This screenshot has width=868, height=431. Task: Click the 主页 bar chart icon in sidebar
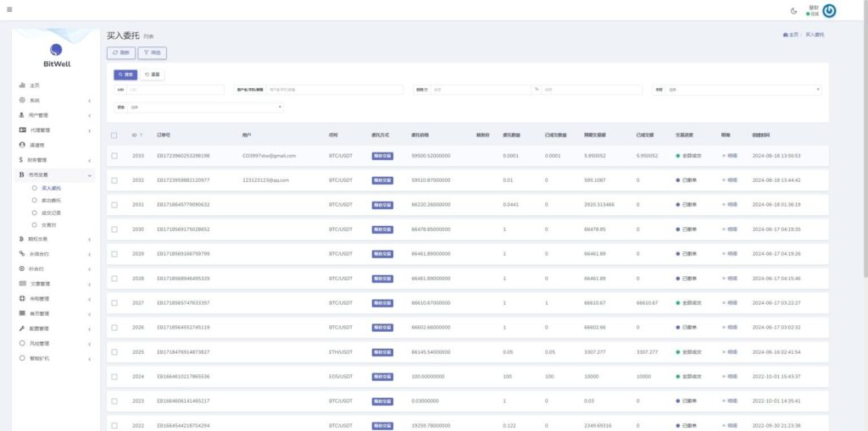pos(22,86)
